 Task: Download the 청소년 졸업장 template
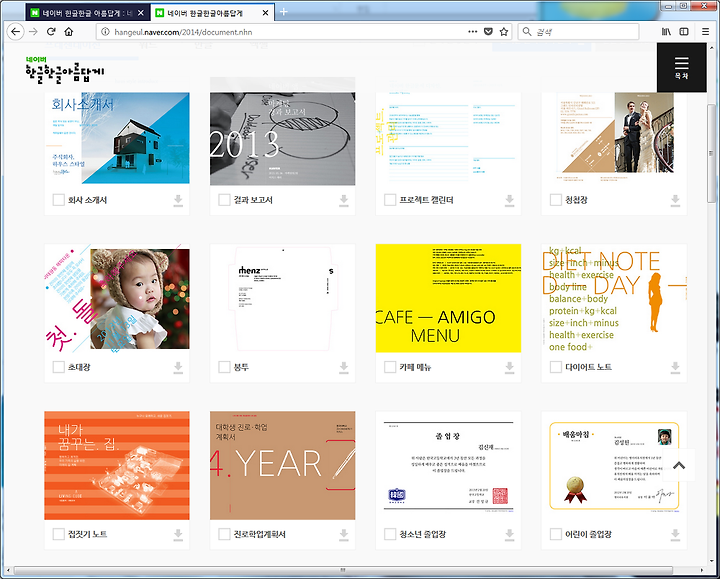(x=509, y=535)
